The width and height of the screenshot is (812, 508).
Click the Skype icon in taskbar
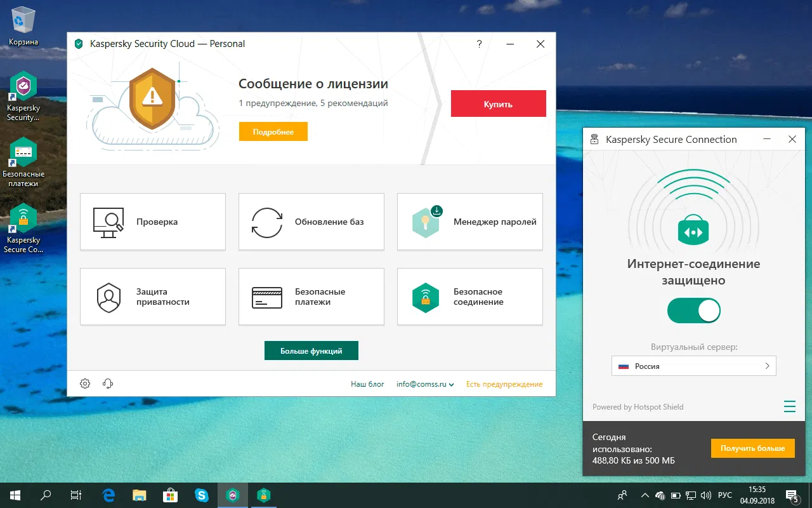point(202,495)
